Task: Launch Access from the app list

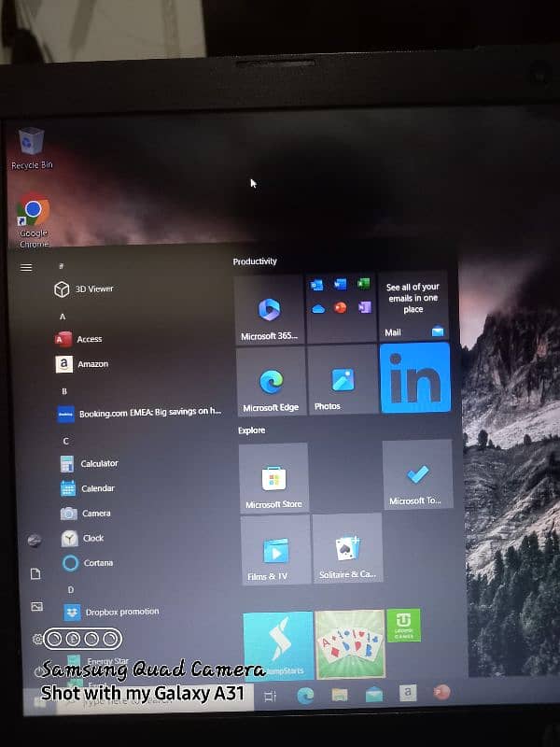Action: tap(79, 339)
